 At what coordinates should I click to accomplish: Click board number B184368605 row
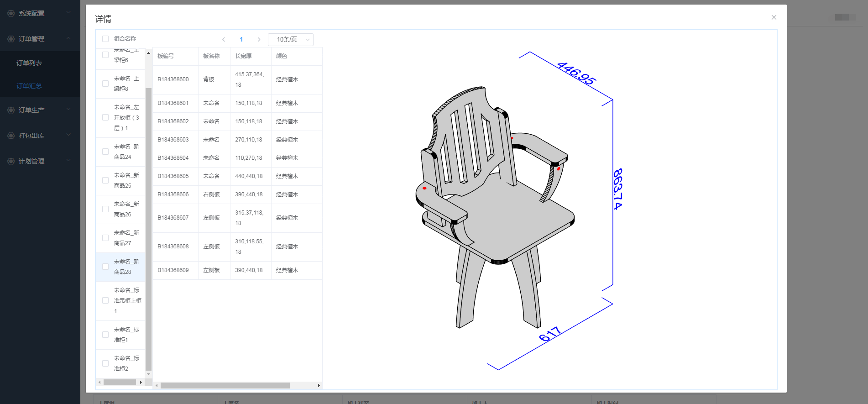click(x=173, y=176)
